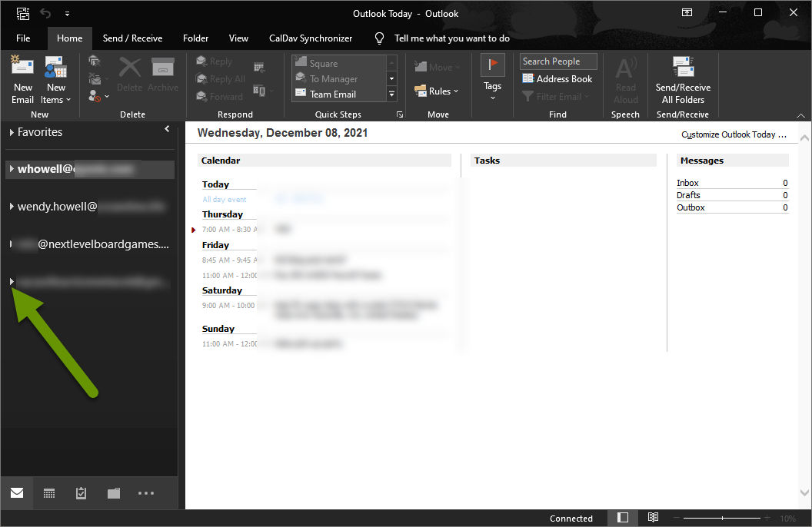Click Send/Receive All Folders
Screen dimensions: 812x527
683,80
